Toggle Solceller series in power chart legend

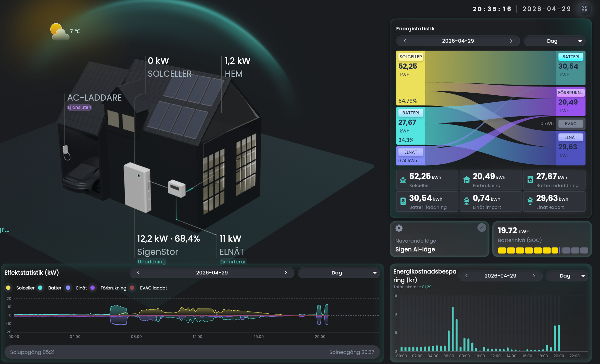(20, 288)
